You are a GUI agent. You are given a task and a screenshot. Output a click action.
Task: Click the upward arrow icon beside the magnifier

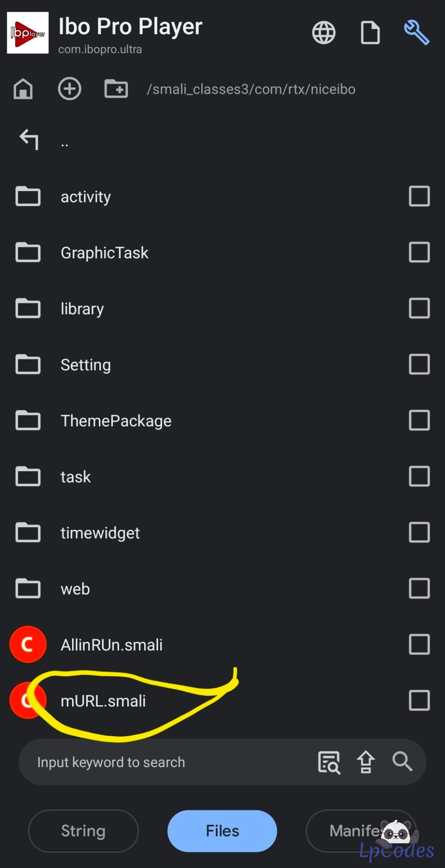pyautogui.click(x=366, y=762)
